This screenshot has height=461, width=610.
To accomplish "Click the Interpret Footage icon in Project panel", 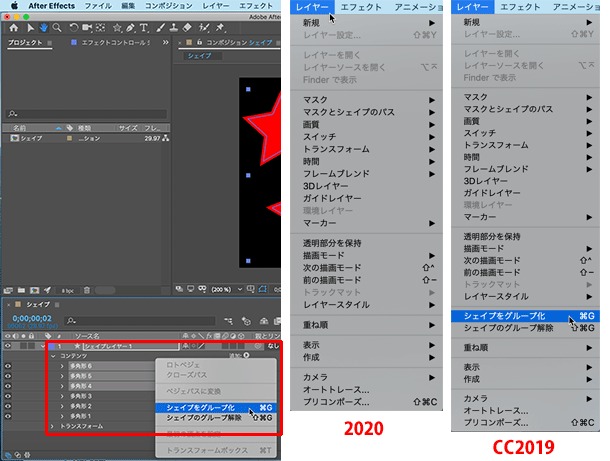I will pyautogui.click(x=8, y=290).
